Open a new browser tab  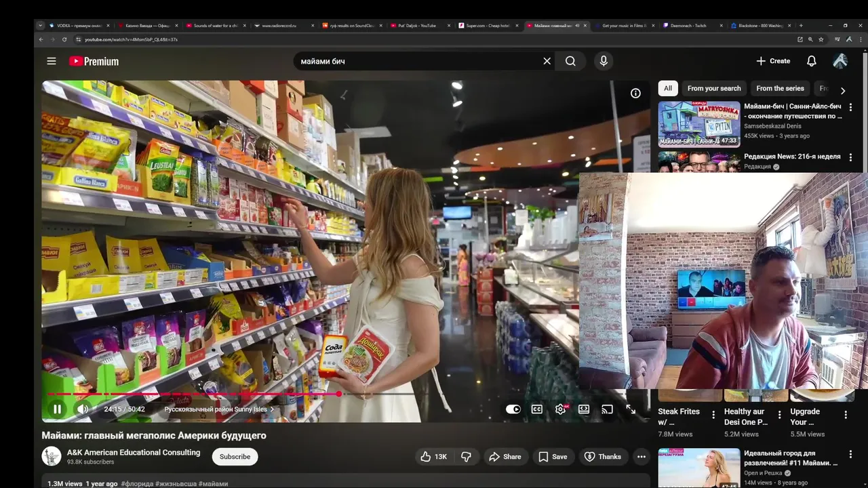tap(801, 26)
